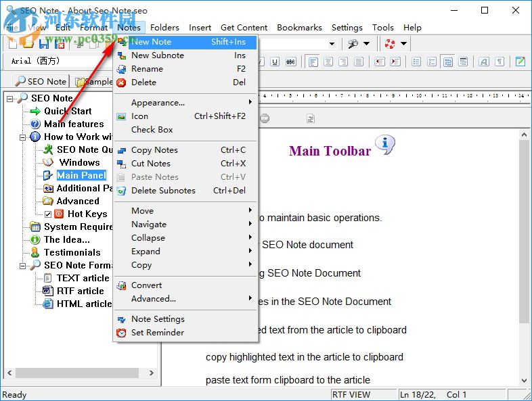Align text center
This screenshot has height=401, width=532.
point(328,62)
